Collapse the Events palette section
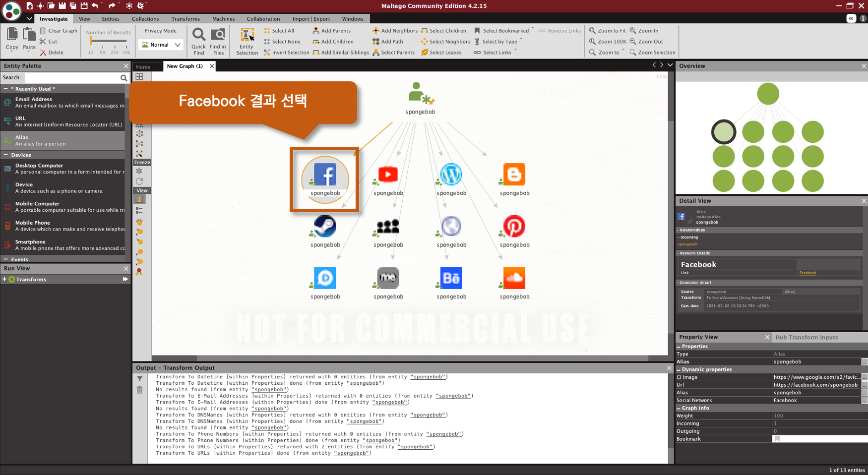868x475 pixels. 5,259
